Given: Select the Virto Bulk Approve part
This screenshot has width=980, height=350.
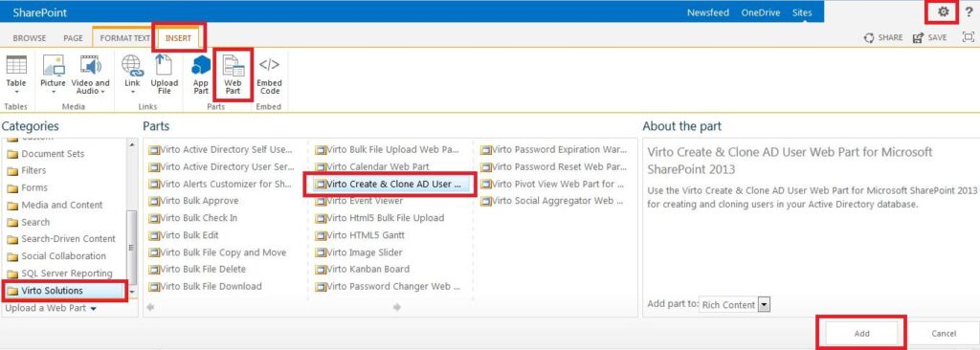Looking at the screenshot, I should 193,201.
